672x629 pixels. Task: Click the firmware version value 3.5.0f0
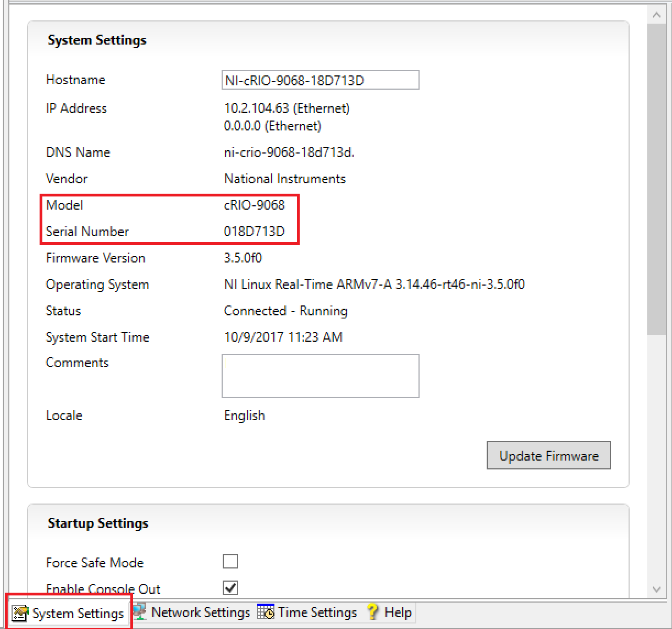243,258
